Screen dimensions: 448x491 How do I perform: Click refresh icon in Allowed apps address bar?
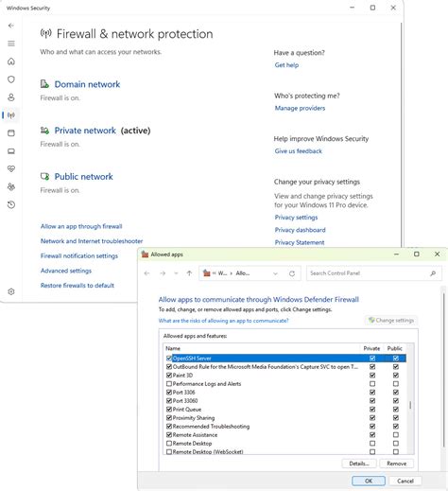(x=292, y=273)
